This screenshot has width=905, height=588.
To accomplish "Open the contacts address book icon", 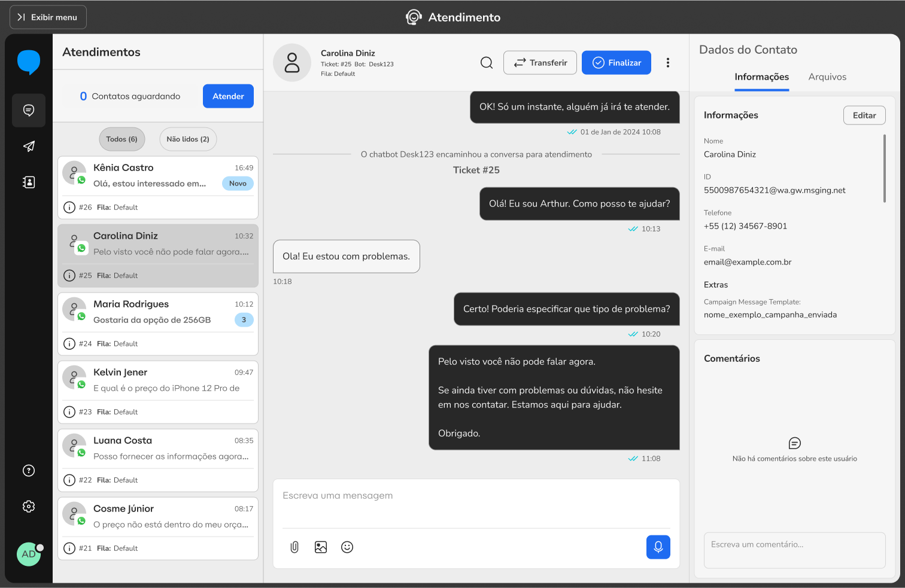I will (29, 182).
